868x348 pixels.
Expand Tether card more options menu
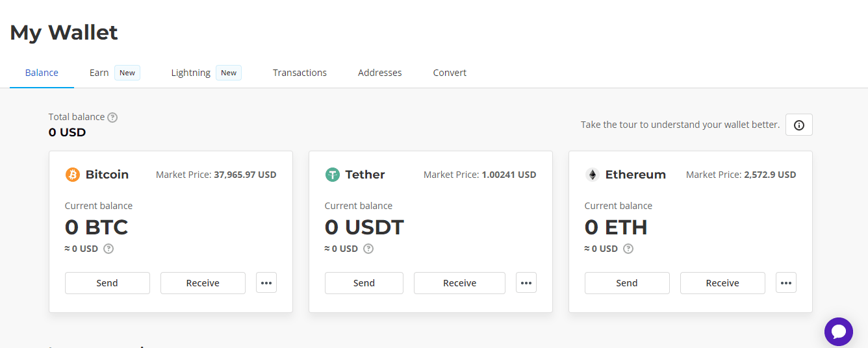526,283
